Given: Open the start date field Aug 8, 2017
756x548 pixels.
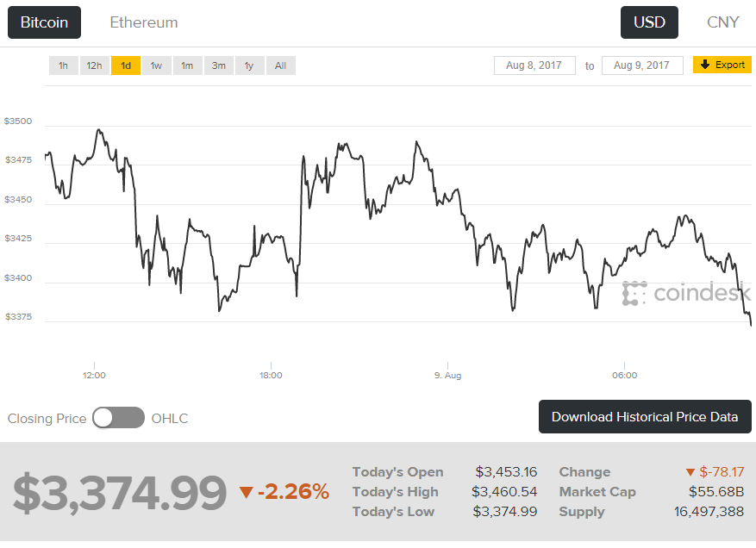Looking at the screenshot, I should click(x=534, y=65).
